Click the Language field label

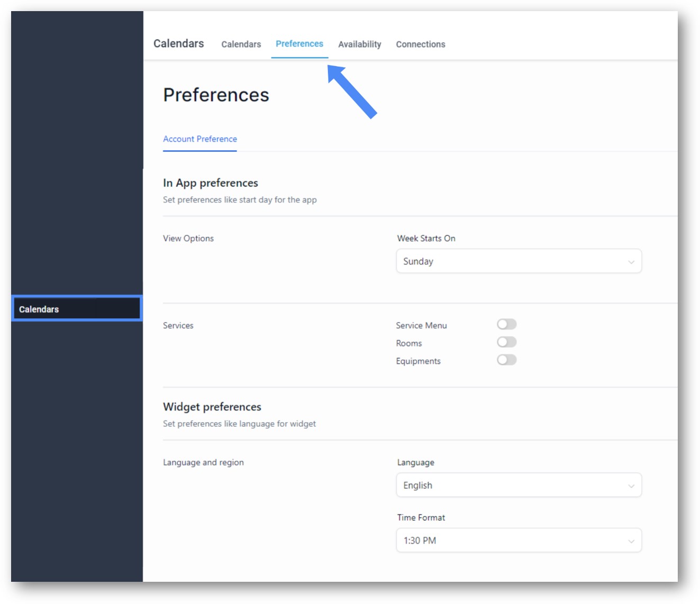pos(415,463)
